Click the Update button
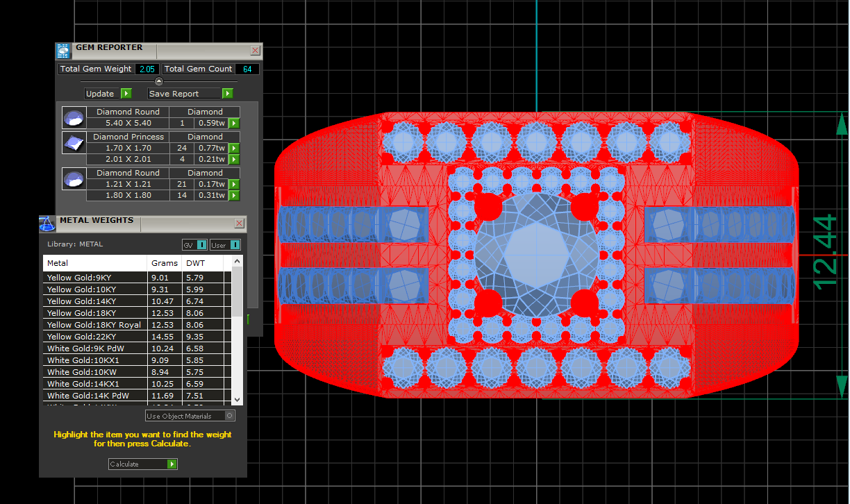The image size is (850, 504). click(x=108, y=94)
